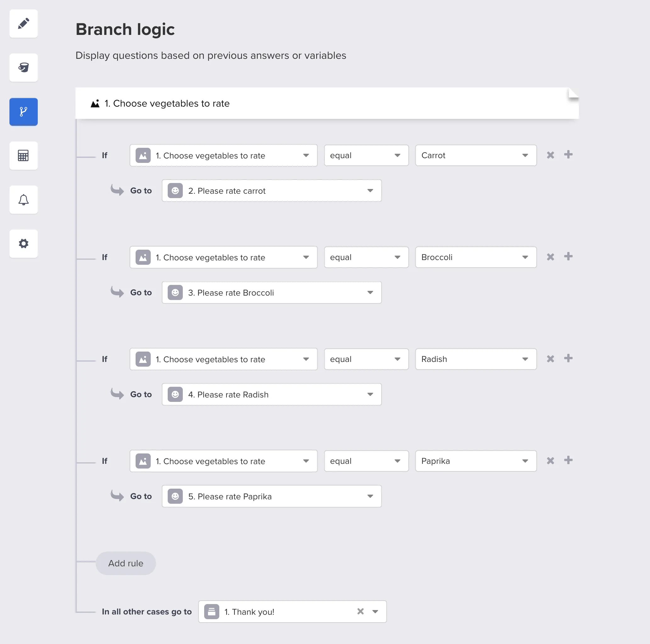Image resolution: width=650 pixels, height=644 pixels.
Task: Add condition to Paprika rule with plus
Action: coord(568,460)
